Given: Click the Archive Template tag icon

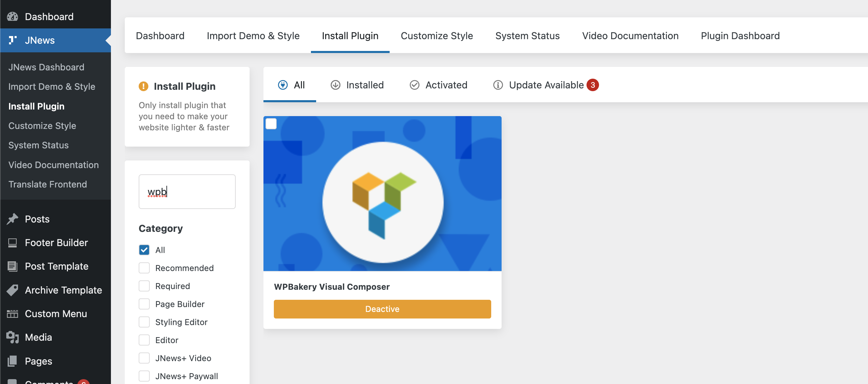Looking at the screenshot, I should [12, 290].
